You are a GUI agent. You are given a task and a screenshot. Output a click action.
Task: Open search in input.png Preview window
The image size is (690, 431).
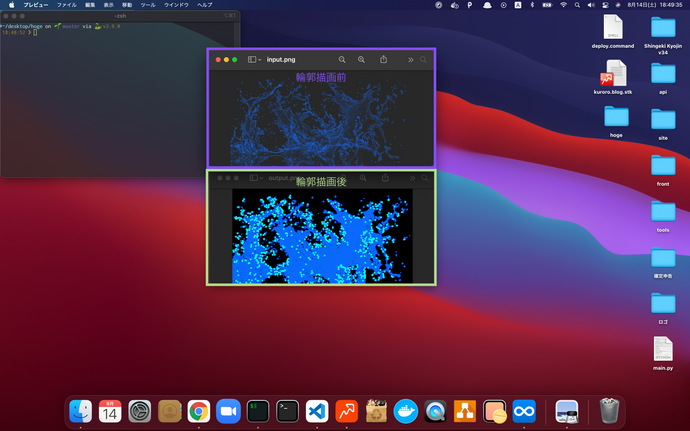click(423, 59)
